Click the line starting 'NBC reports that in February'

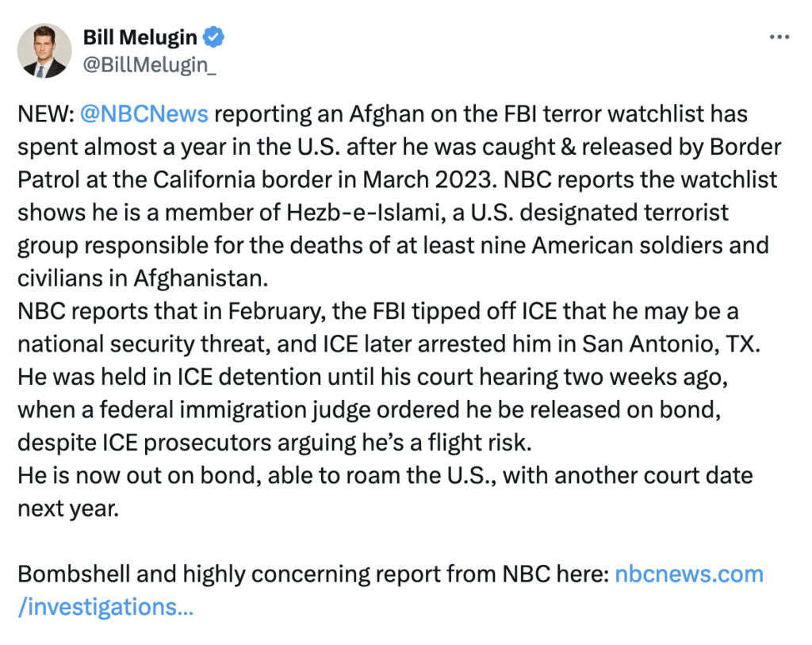[x=378, y=311]
